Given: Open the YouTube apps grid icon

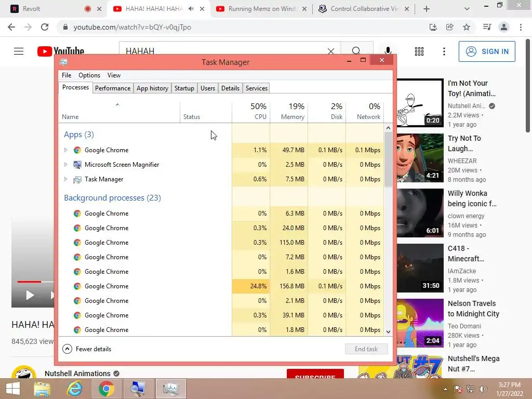Looking at the screenshot, I should [x=419, y=51].
